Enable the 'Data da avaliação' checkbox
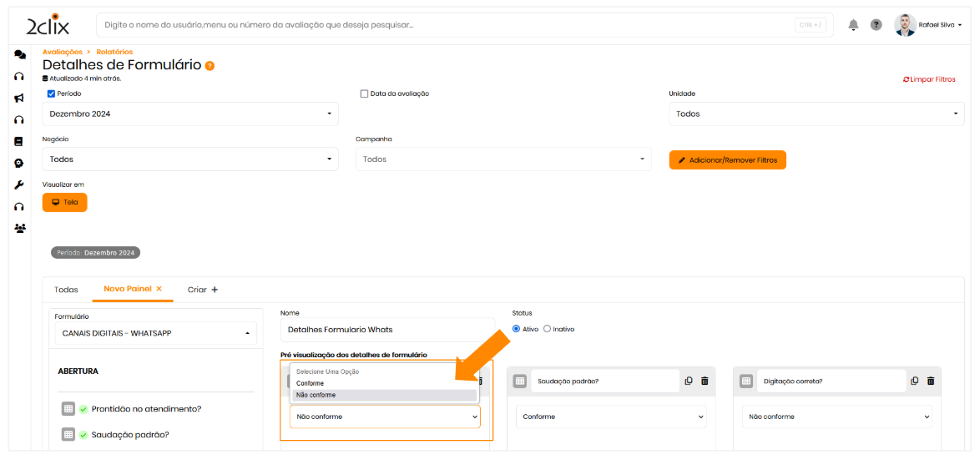The width and height of the screenshot is (980, 470). coord(364,93)
